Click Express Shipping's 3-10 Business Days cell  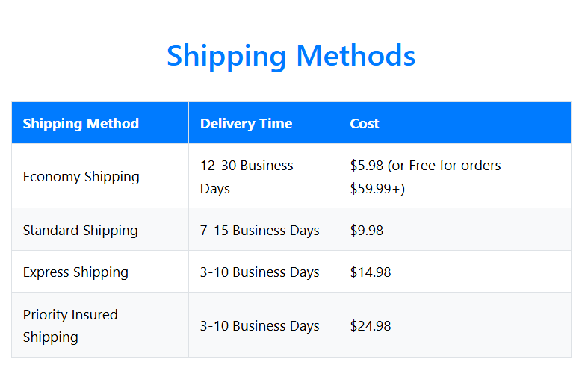coord(259,272)
